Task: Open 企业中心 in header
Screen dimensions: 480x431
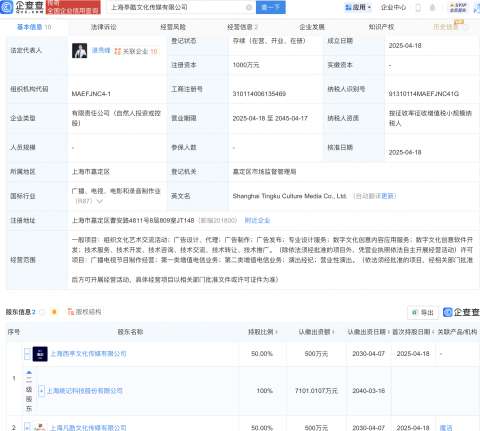Action: point(393,7)
